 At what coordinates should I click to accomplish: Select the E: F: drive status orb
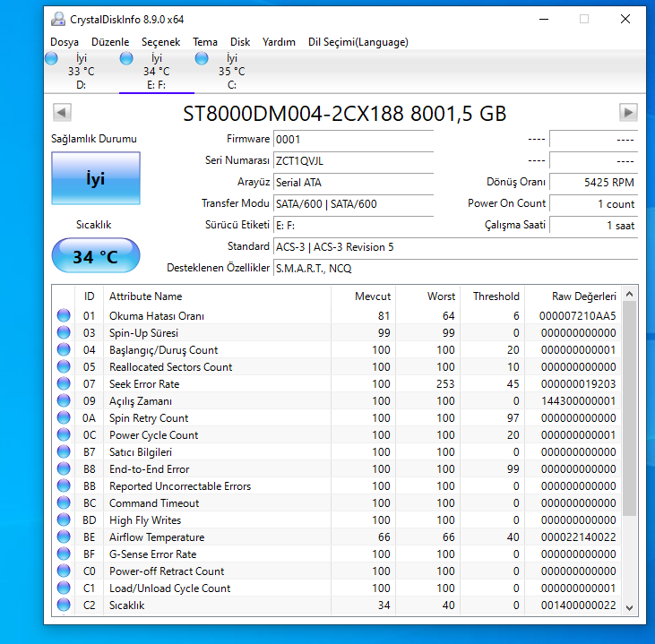point(126,58)
